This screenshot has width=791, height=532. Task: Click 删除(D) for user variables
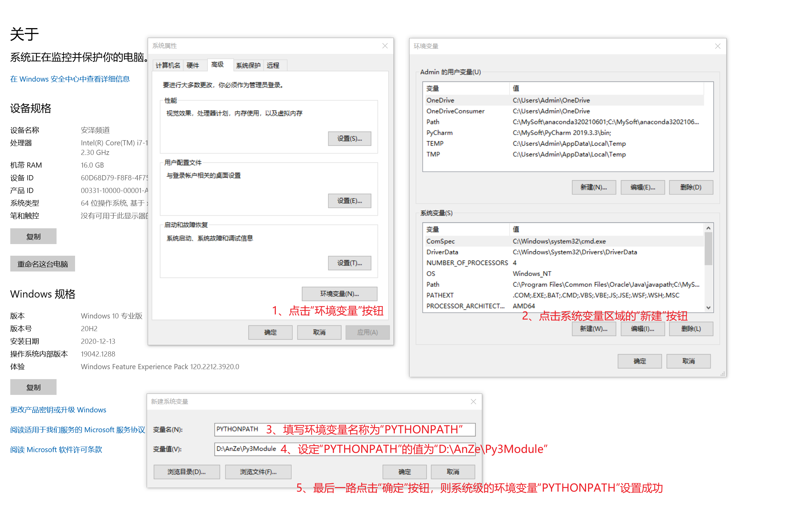[691, 188]
